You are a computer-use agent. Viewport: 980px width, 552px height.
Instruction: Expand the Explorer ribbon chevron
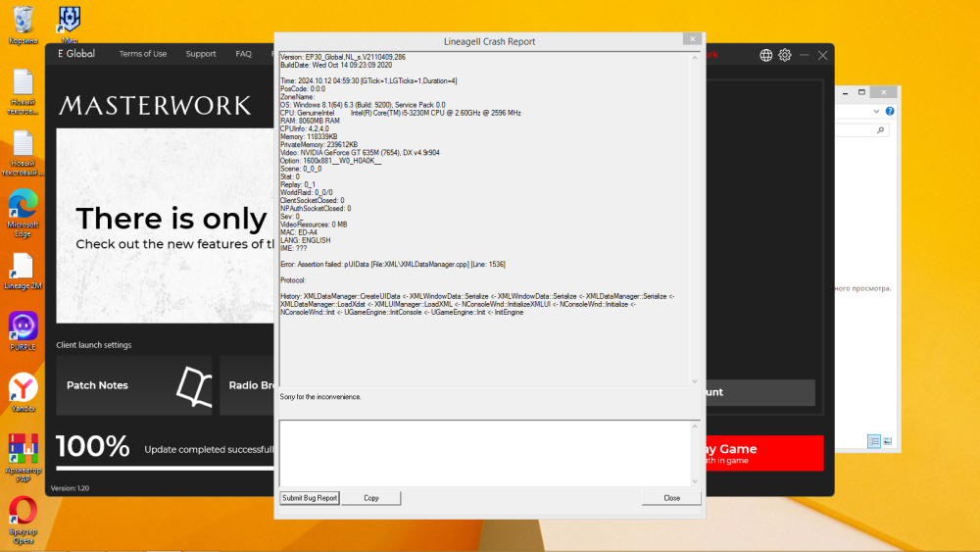pos(873,112)
